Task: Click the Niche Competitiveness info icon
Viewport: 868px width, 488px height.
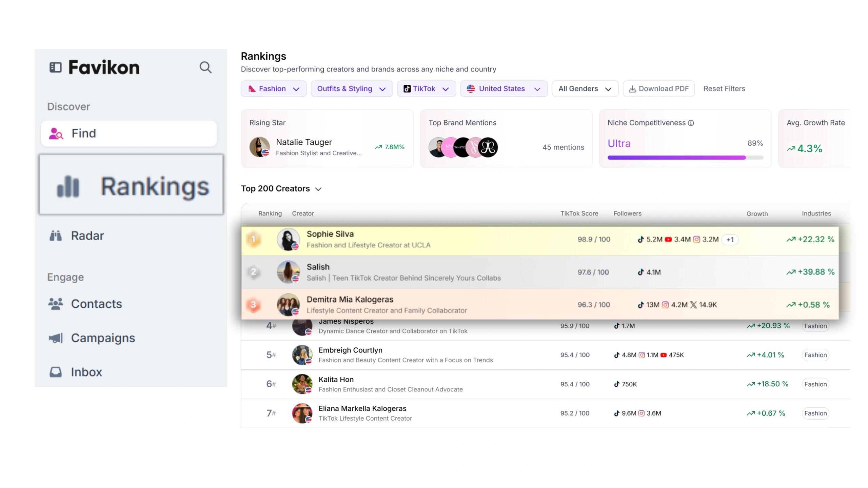Action: 691,123
